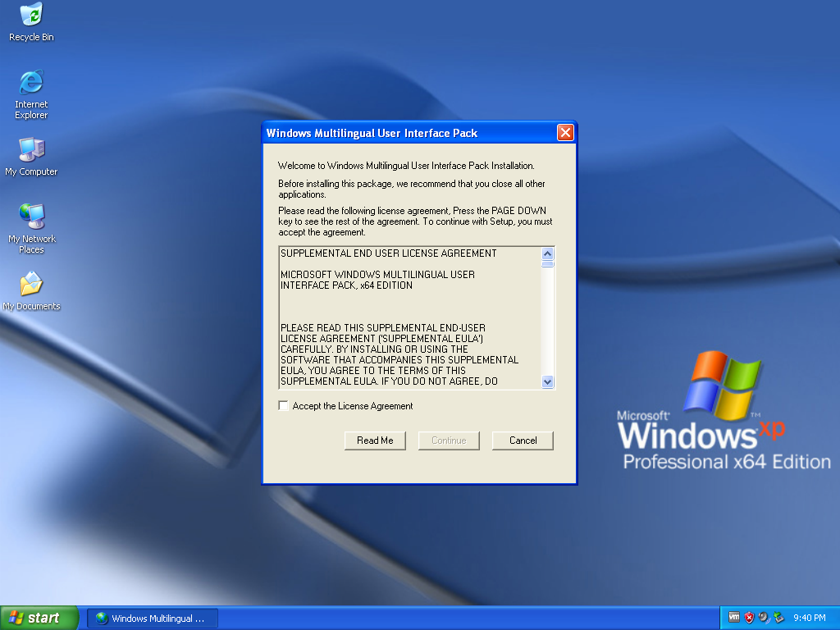Screen dimensions: 840x630
Task: Click the license scrollbar up arrow
Action: (x=547, y=254)
